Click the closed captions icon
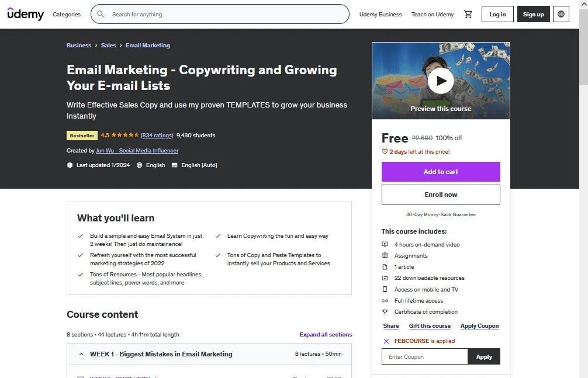 point(174,165)
